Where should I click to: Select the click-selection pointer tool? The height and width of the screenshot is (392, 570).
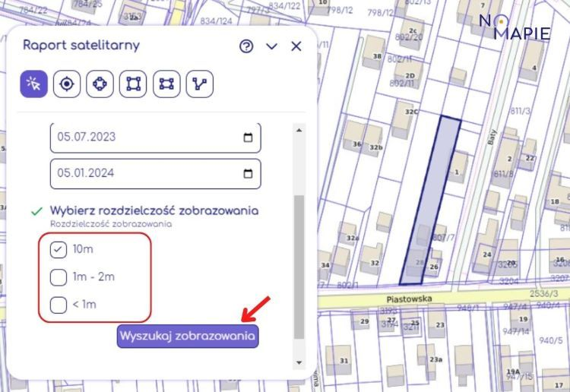(34, 84)
